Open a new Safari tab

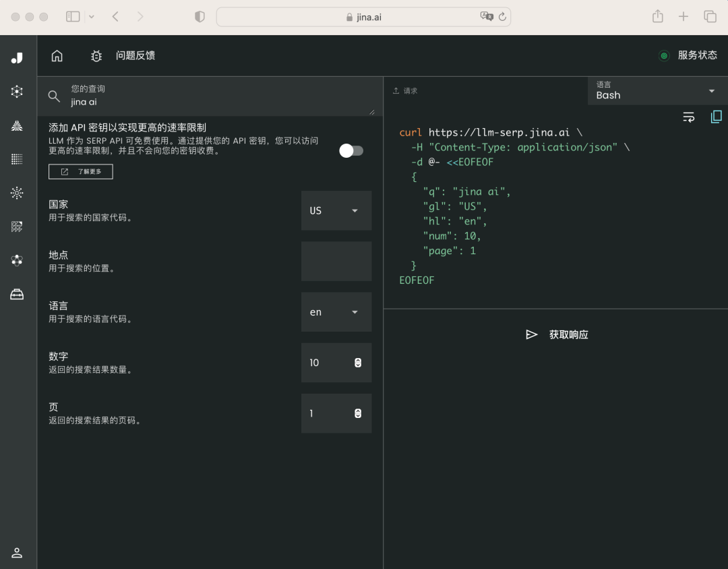683,17
